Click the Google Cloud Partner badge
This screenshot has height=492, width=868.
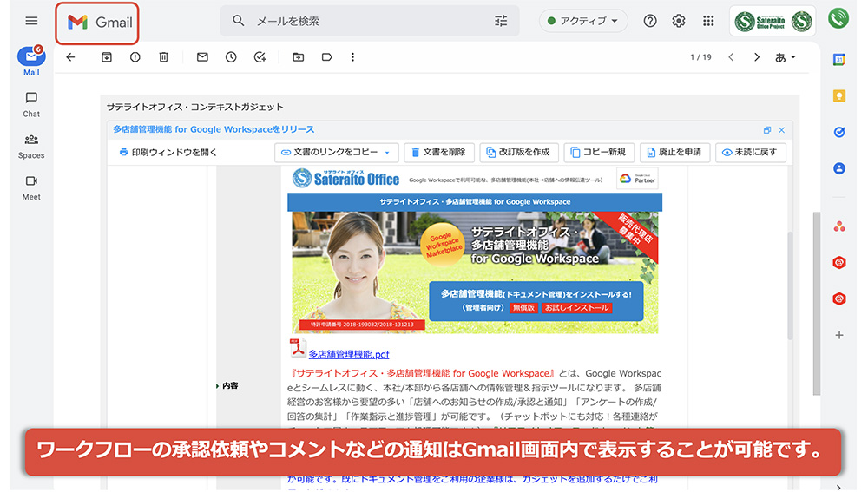pyautogui.click(x=637, y=178)
